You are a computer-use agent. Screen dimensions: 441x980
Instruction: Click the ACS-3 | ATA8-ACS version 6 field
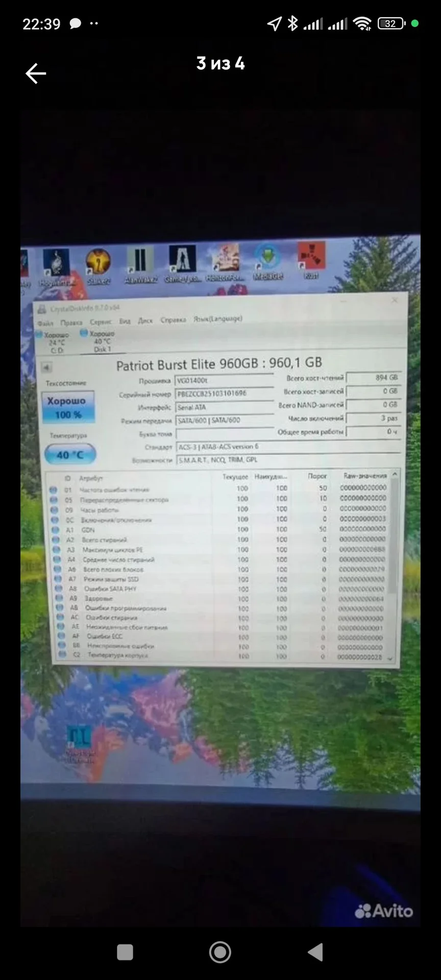288,447
